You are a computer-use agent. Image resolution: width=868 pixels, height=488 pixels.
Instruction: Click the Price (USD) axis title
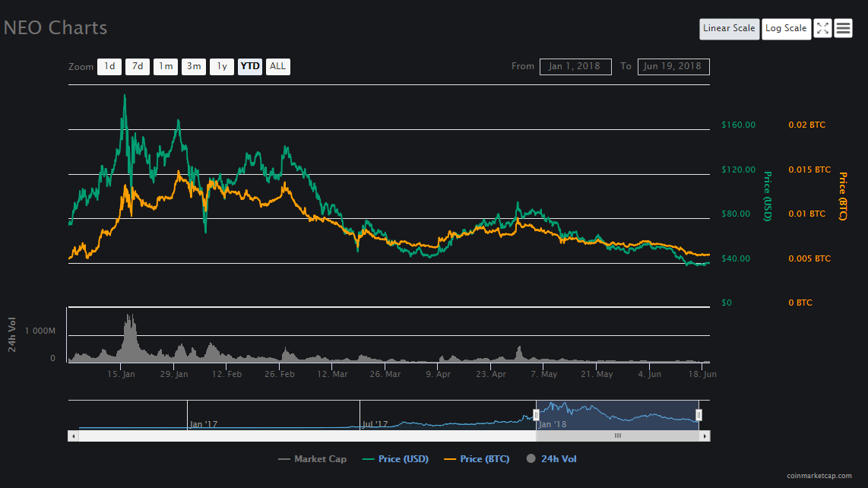pyautogui.click(x=768, y=196)
